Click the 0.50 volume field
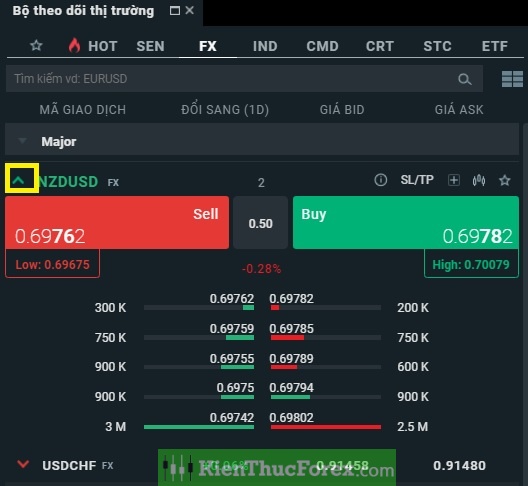The height and width of the screenshot is (486, 528). pyautogui.click(x=260, y=223)
